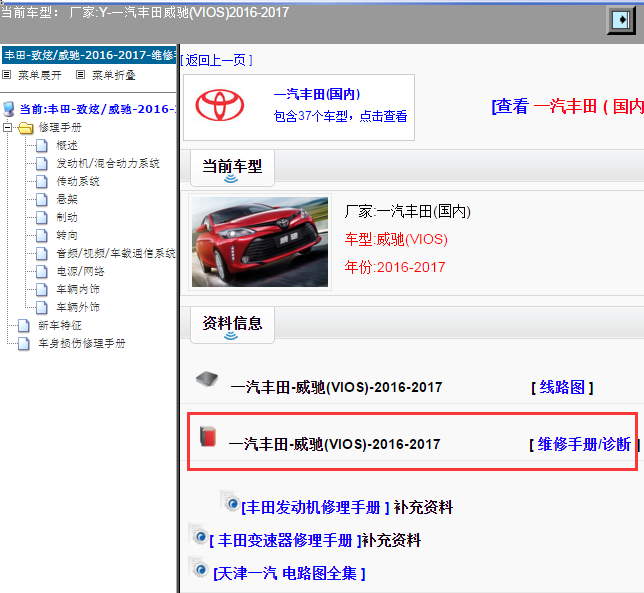644x593 pixels.
Task: Click 包含37个车型，点击查看 link
Action: [x=340, y=116]
